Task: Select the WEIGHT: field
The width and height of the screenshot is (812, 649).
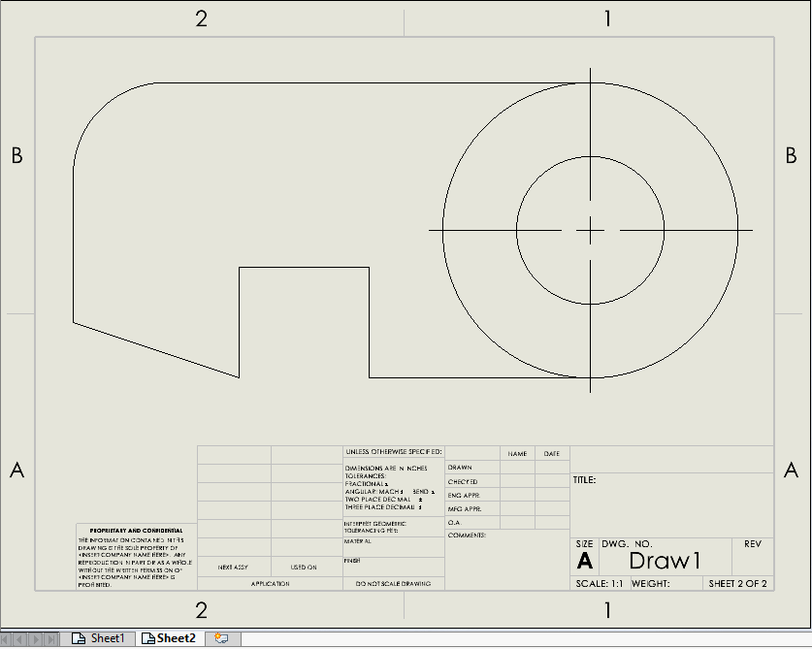Action: 666,584
